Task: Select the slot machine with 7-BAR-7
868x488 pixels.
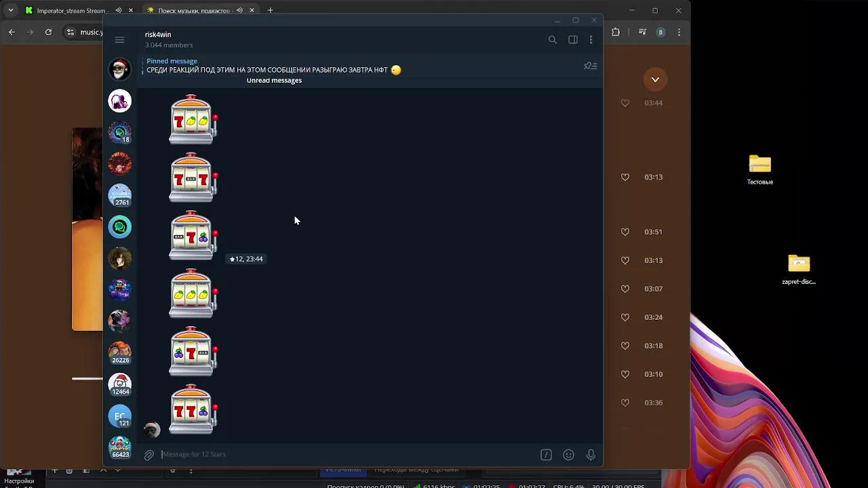Action: coord(193,178)
